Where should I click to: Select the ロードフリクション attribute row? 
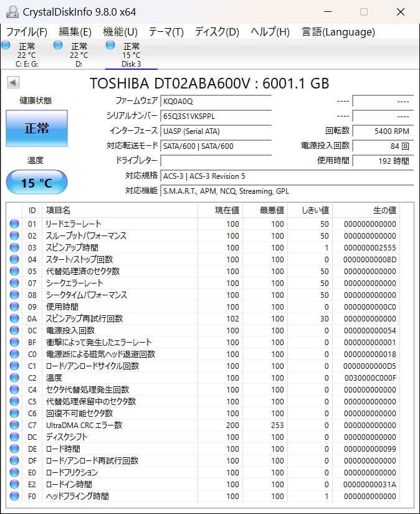pyautogui.click(x=203, y=472)
